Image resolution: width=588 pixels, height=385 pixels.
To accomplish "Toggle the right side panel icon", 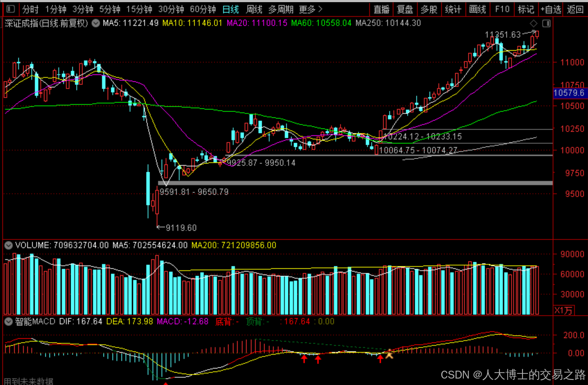I will click(x=546, y=23).
